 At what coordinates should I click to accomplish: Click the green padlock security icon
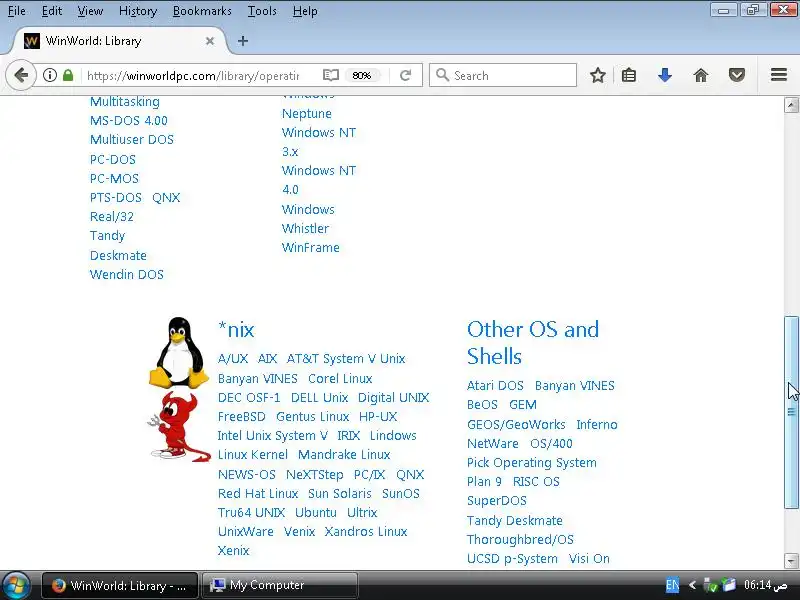click(x=68, y=76)
